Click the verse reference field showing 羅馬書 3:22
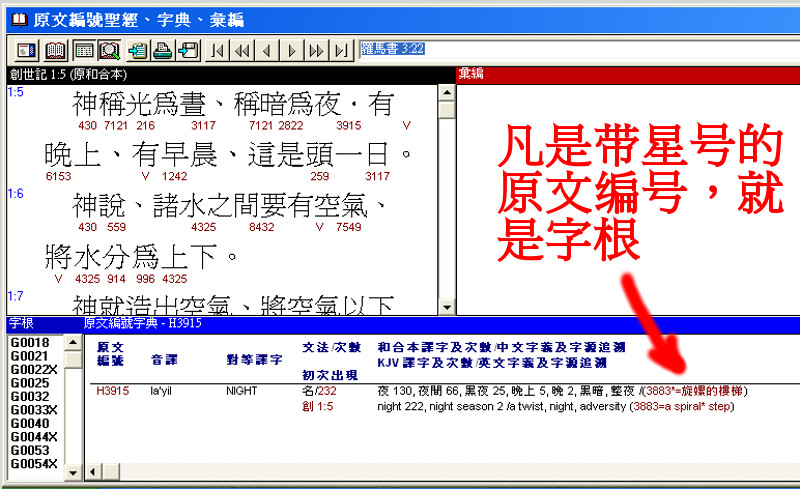Viewport: 800px width, 489px height. coord(579,49)
